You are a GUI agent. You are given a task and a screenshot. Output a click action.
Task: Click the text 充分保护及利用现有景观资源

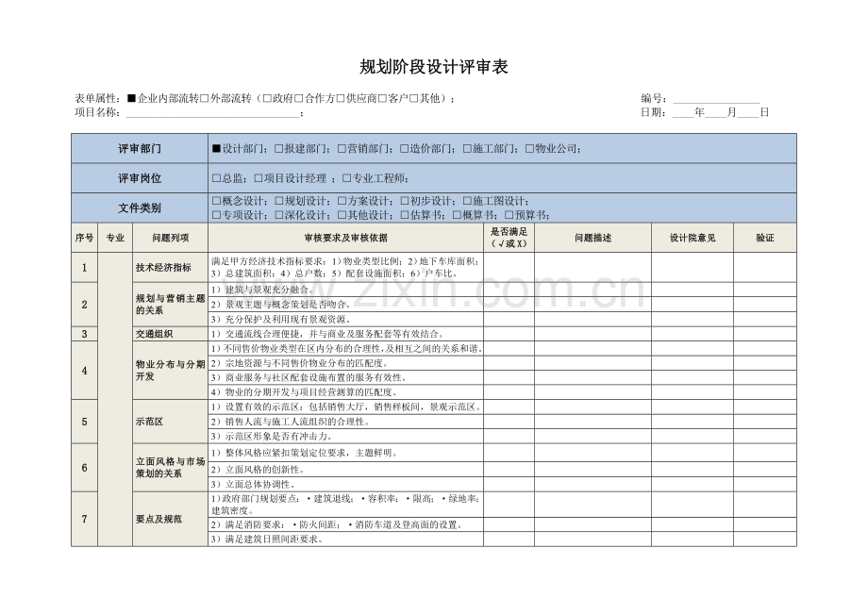tap(285, 319)
